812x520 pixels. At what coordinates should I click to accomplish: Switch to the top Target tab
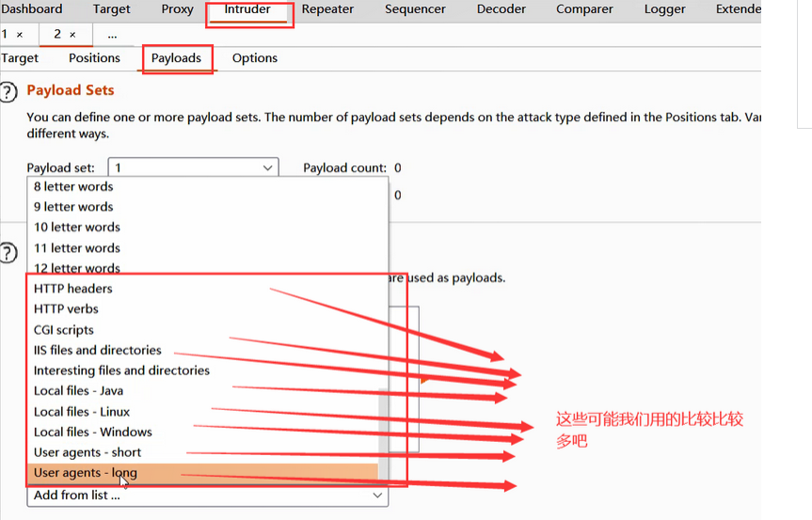coord(112,8)
